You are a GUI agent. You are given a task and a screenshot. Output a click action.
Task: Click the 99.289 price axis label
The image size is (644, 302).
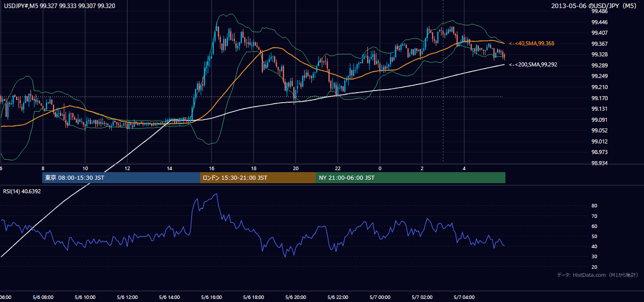[x=599, y=65]
